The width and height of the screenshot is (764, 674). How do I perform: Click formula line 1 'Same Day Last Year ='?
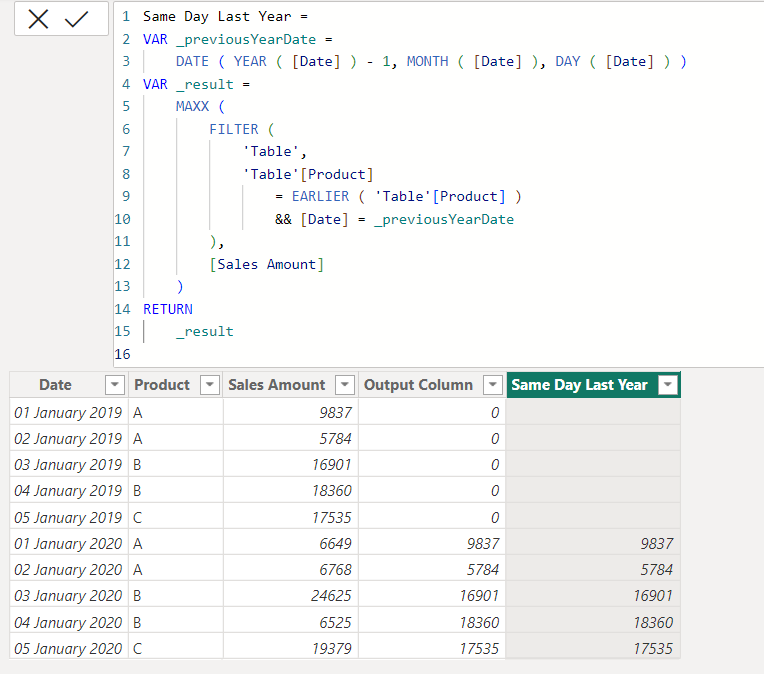point(225,17)
